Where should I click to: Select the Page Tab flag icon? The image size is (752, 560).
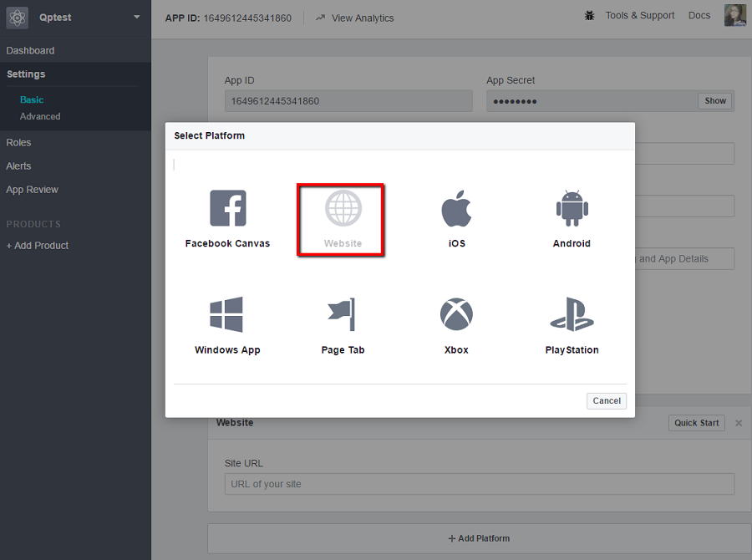(342, 314)
